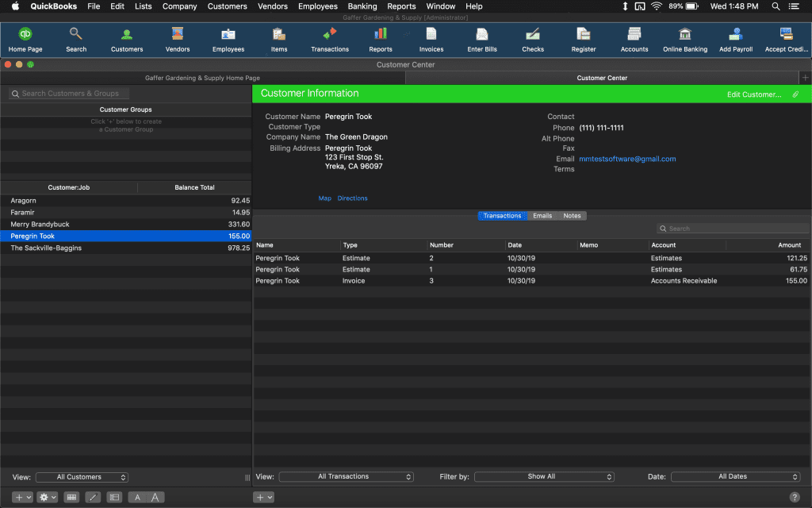The width and height of the screenshot is (812, 508).
Task: Select Faramir in customer list
Action: tap(126, 213)
